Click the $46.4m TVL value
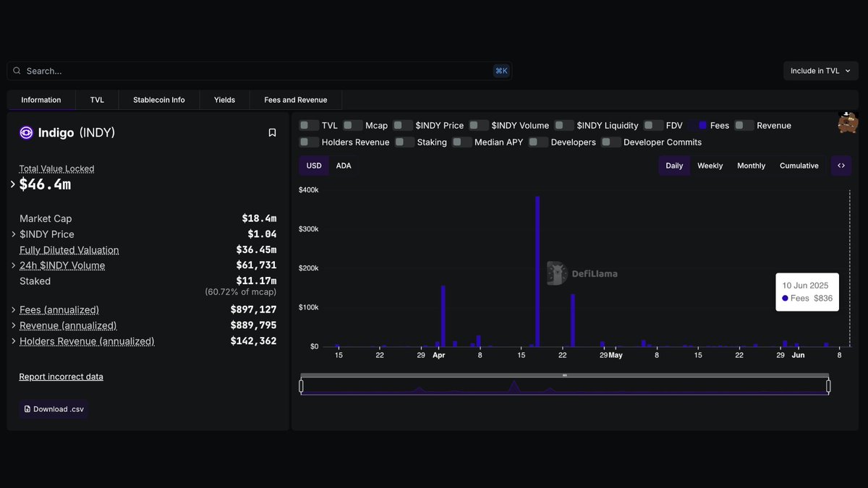 [x=45, y=184]
